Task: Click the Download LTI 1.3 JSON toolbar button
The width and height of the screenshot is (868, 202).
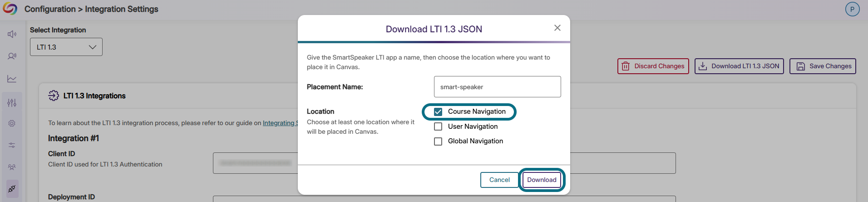Action: [x=739, y=66]
